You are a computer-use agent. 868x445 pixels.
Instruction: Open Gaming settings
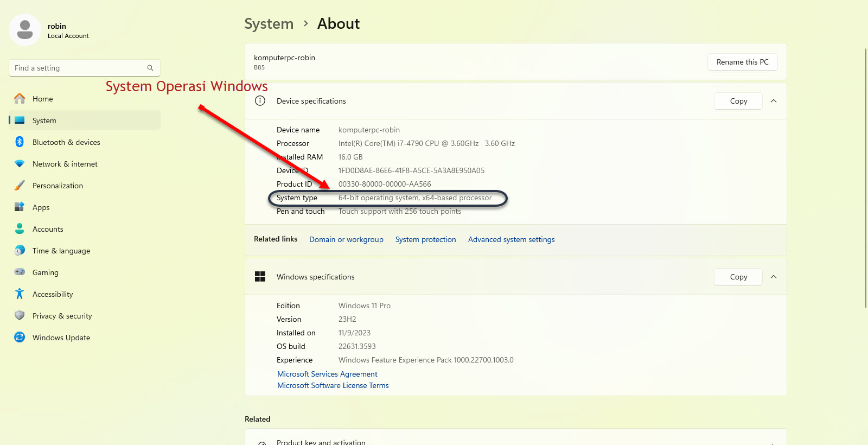pos(85,272)
